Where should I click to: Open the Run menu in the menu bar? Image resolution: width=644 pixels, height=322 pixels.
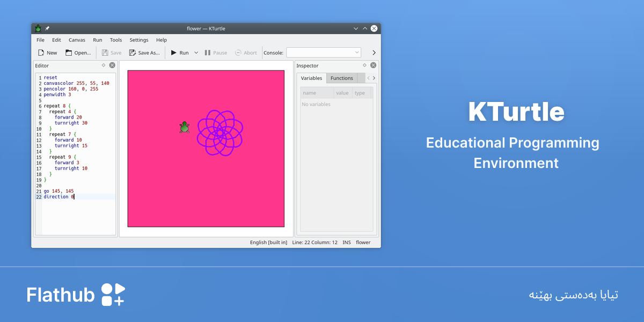(98, 40)
